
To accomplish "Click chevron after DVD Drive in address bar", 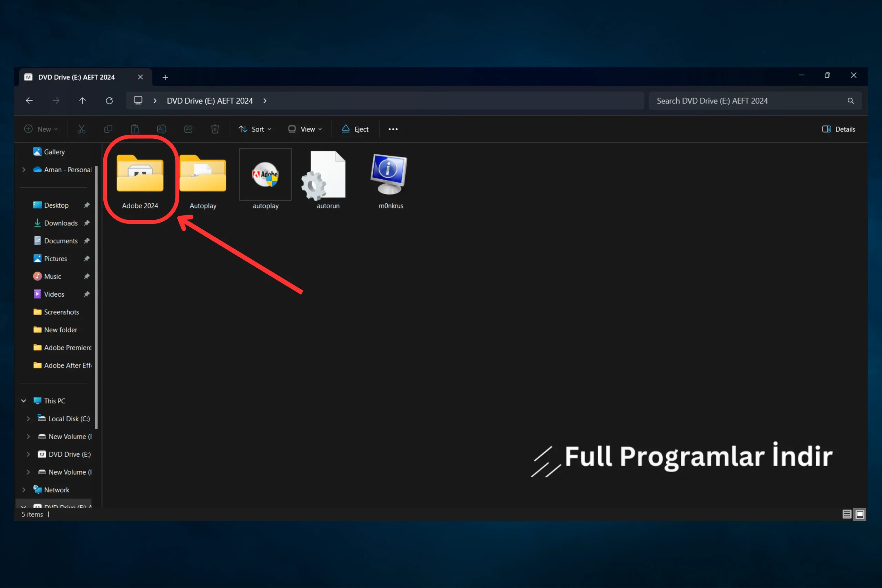I will [x=265, y=101].
